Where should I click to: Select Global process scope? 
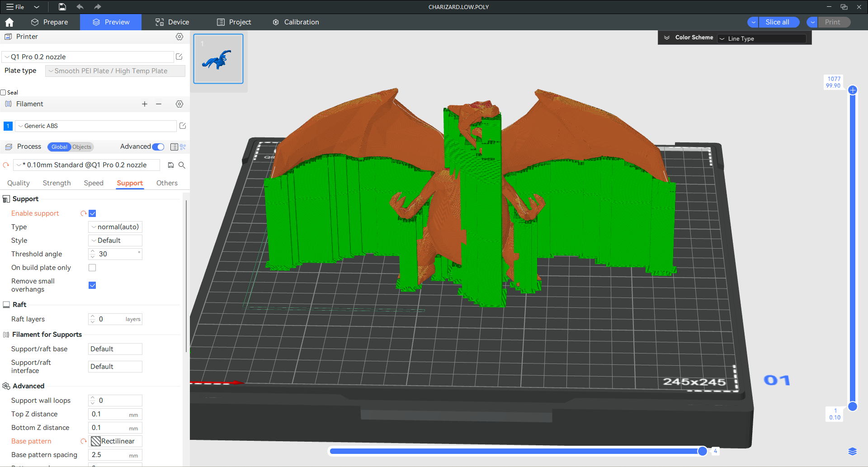coord(59,147)
